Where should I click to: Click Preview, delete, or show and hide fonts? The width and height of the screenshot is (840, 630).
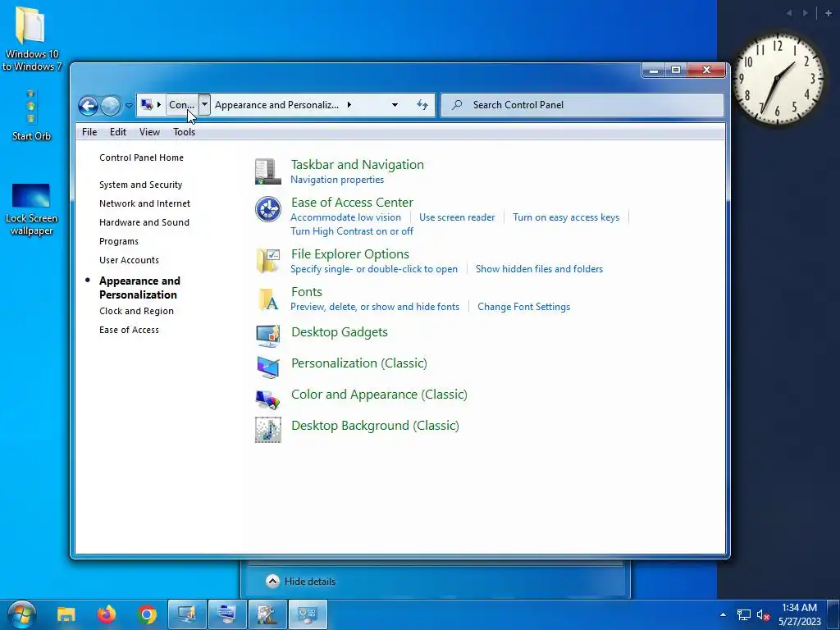[x=375, y=307]
